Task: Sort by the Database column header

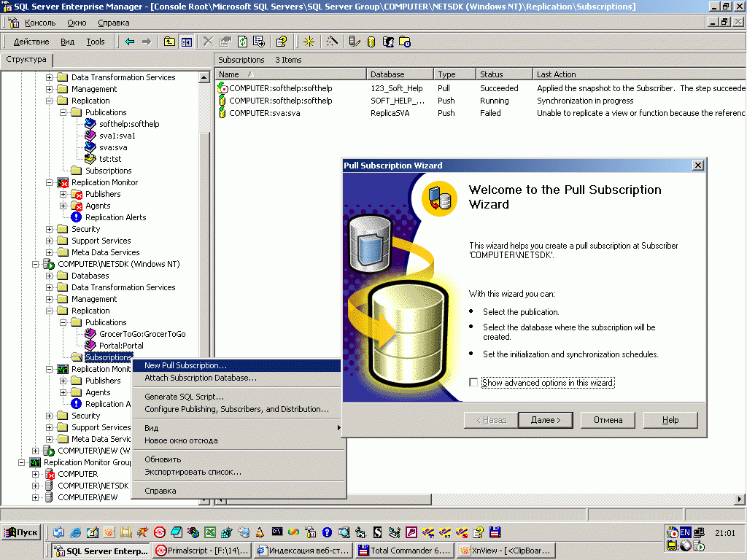Action: pos(400,74)
